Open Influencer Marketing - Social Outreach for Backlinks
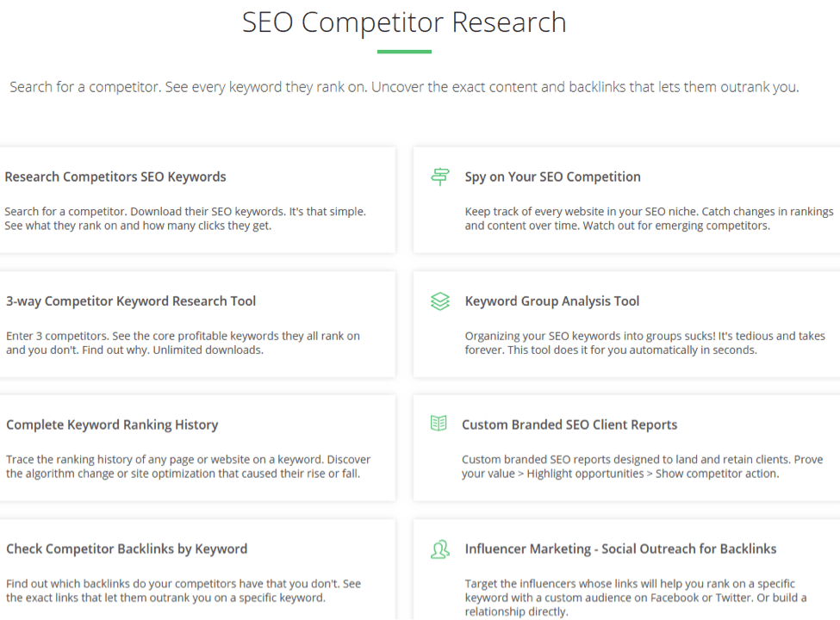This screenshot has width=840, height=620. pyautogui.click(x=620, y=549)
